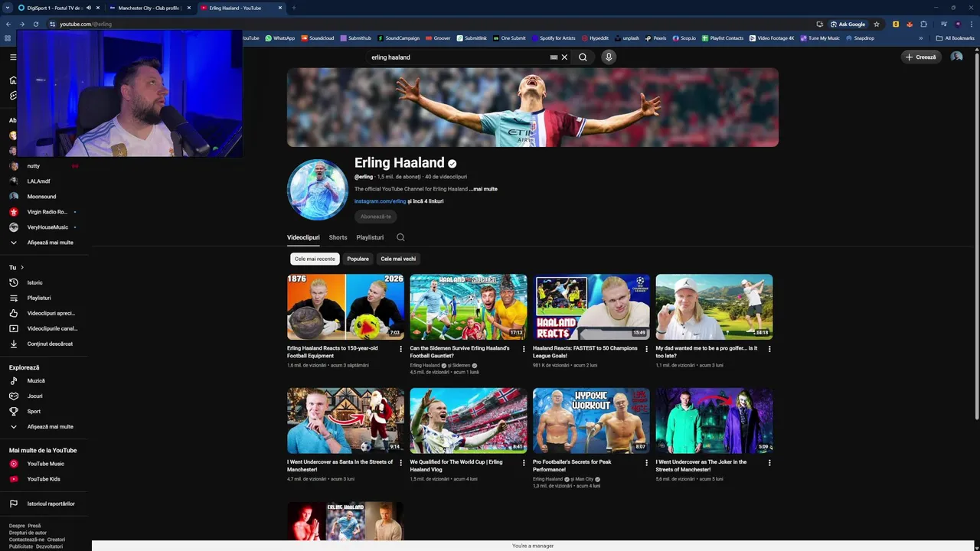The width and height of the screenshot is (980, 551).
Task: Mute the DigiSport tab speaker icon
Action: [89, 8]
